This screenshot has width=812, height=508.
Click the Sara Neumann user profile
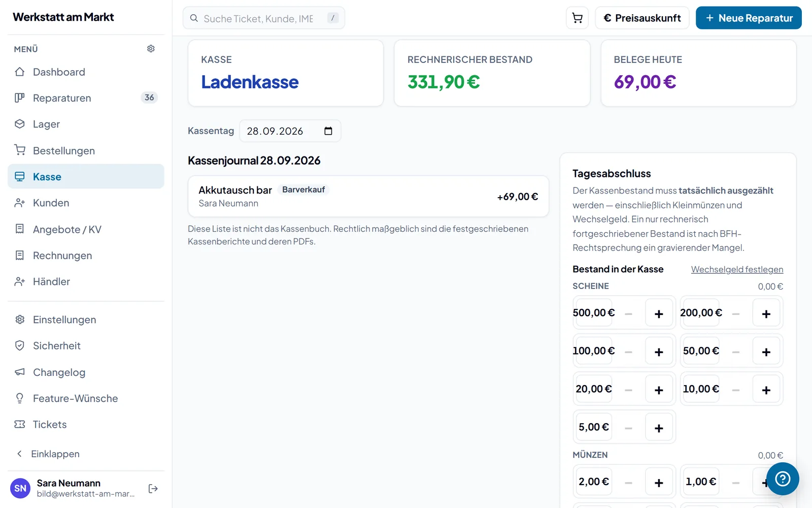coord(74,488)
